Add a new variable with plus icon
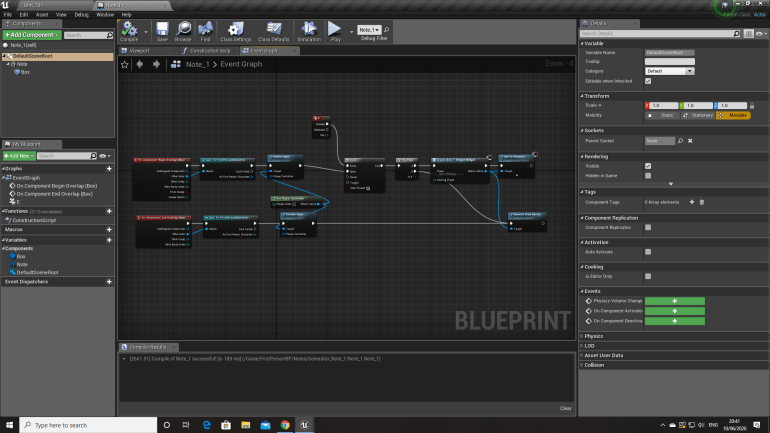The height and width of the screenshot is (433, 770). click(x=109, y=240)
